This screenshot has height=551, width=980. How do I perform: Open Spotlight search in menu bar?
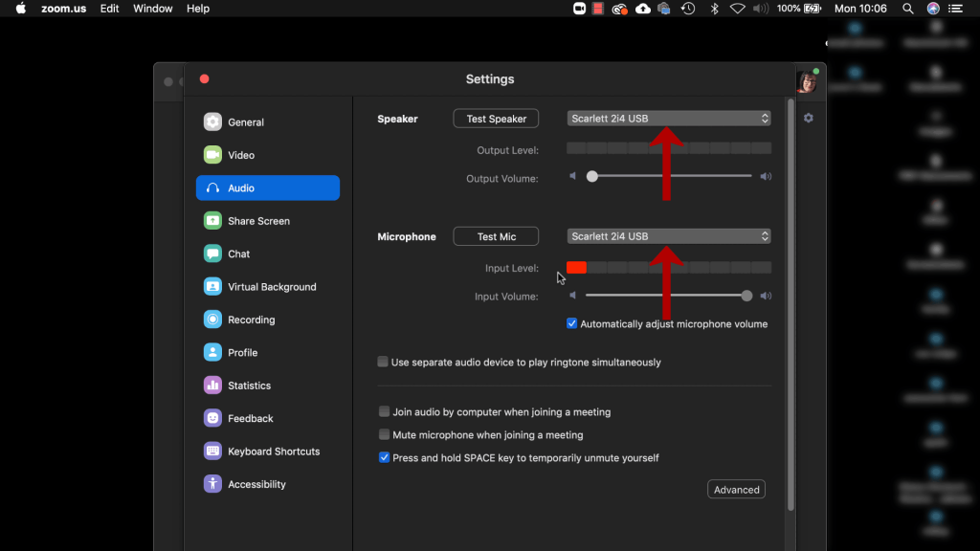908,9
